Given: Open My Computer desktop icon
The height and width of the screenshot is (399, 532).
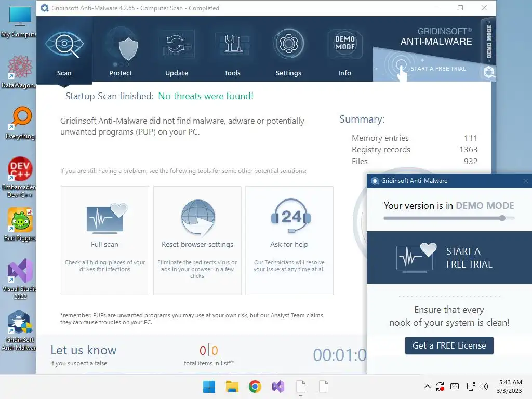Looking at the screenshot, I should (19, 21).
